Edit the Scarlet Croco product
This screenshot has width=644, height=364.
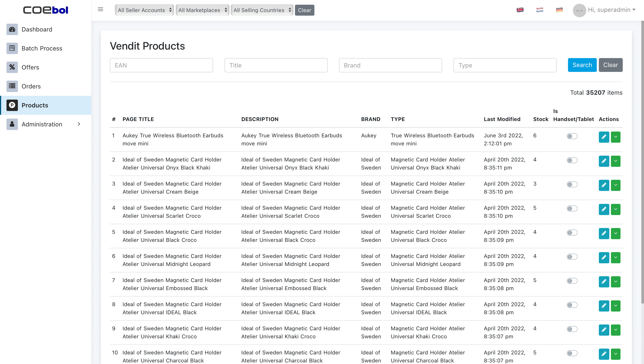click(x=604, y=209)
